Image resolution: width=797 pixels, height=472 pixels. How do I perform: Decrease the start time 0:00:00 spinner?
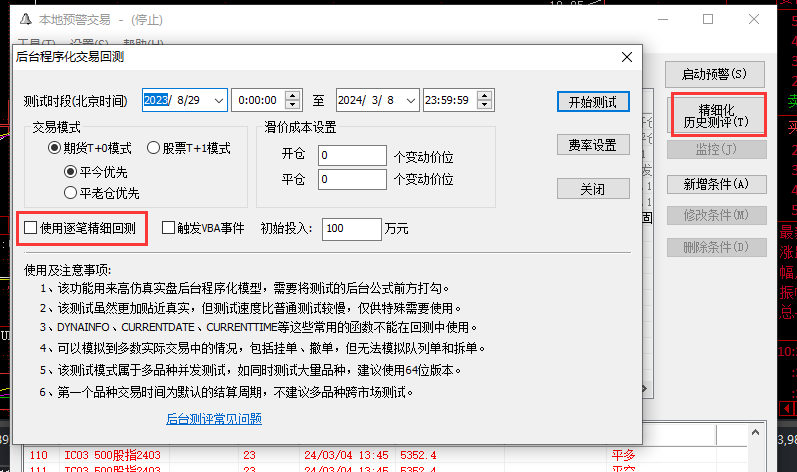click(292, 105)
